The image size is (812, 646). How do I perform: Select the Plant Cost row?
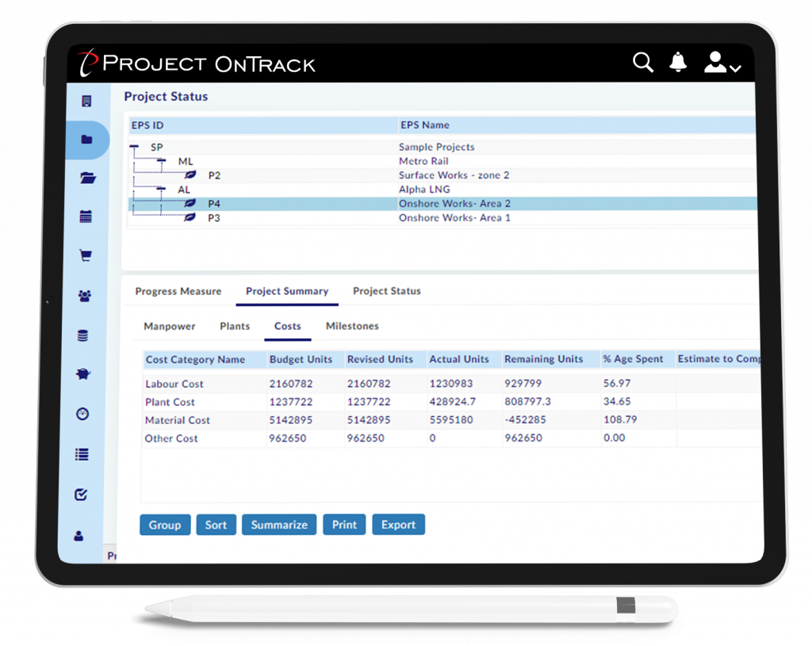451,402
